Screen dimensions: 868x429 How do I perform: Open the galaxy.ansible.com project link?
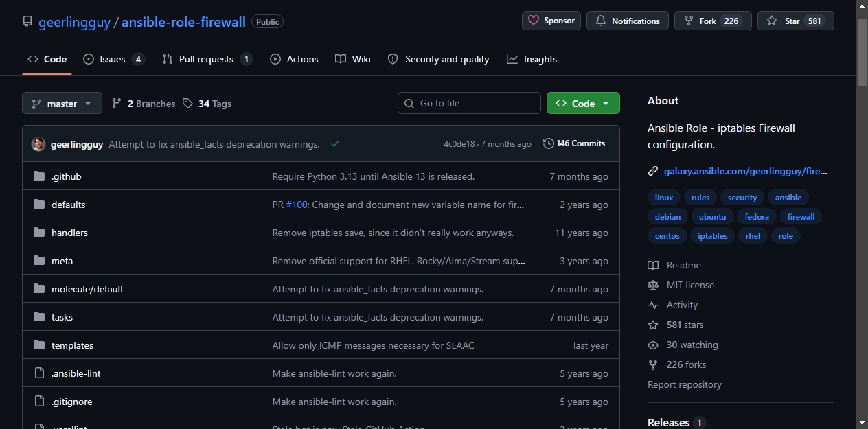coord(746,172)
